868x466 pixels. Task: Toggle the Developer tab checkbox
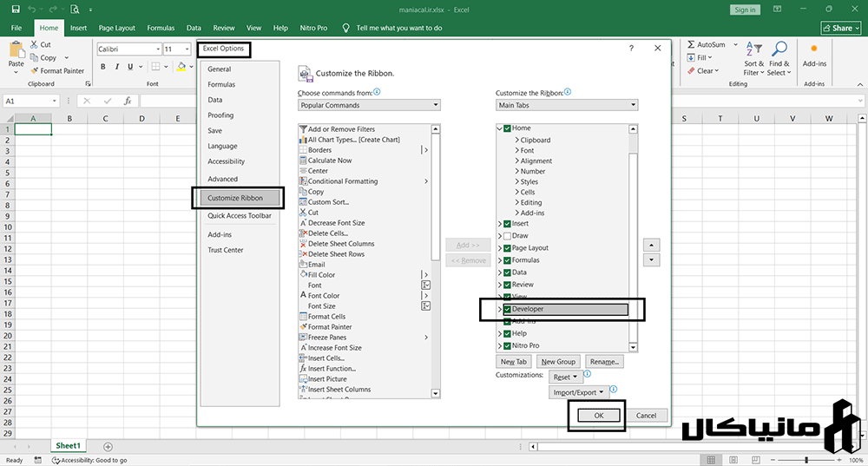pyautogui.click(x=507, y=309)
